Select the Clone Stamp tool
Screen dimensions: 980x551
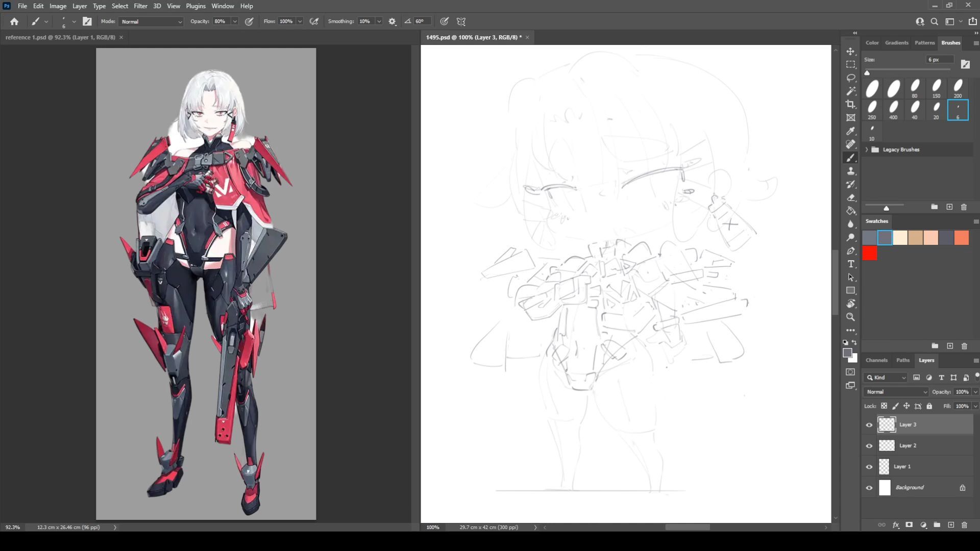click(850, 171)
